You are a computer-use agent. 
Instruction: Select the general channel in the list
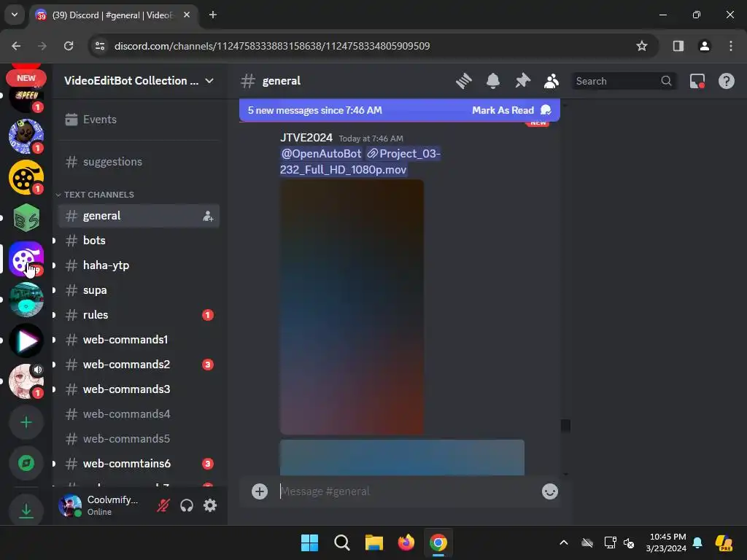click(x=139, y=216)
